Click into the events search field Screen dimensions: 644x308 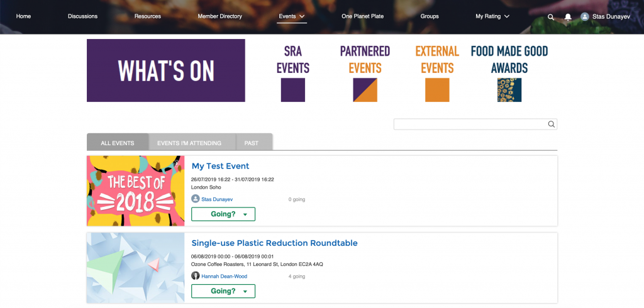[x=470, y=124]
